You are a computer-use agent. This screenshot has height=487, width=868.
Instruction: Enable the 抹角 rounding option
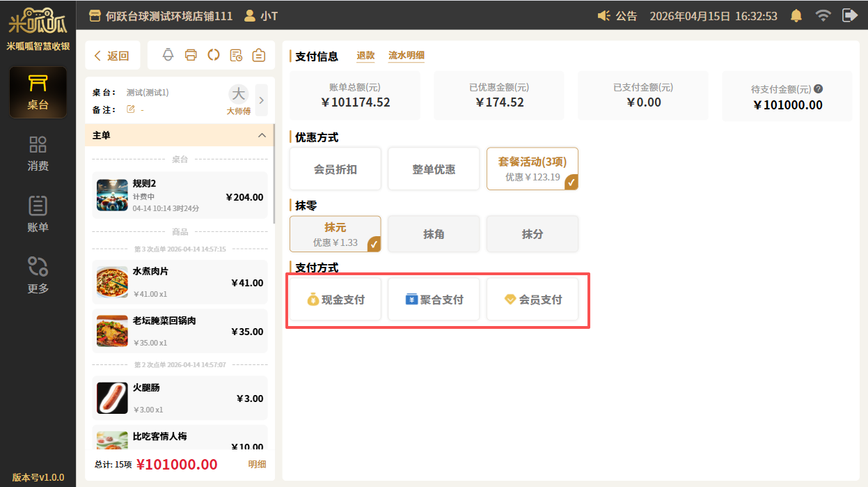[434, 234]
